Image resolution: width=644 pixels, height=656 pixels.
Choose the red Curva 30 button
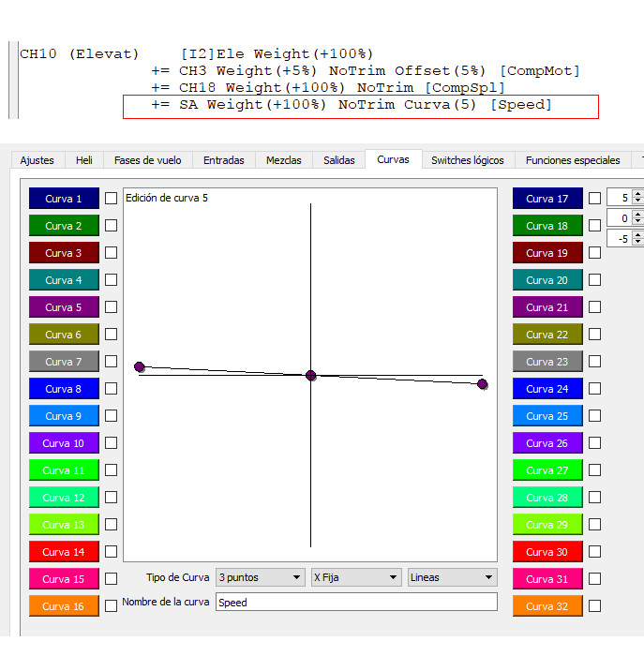(x=547, y=552)
